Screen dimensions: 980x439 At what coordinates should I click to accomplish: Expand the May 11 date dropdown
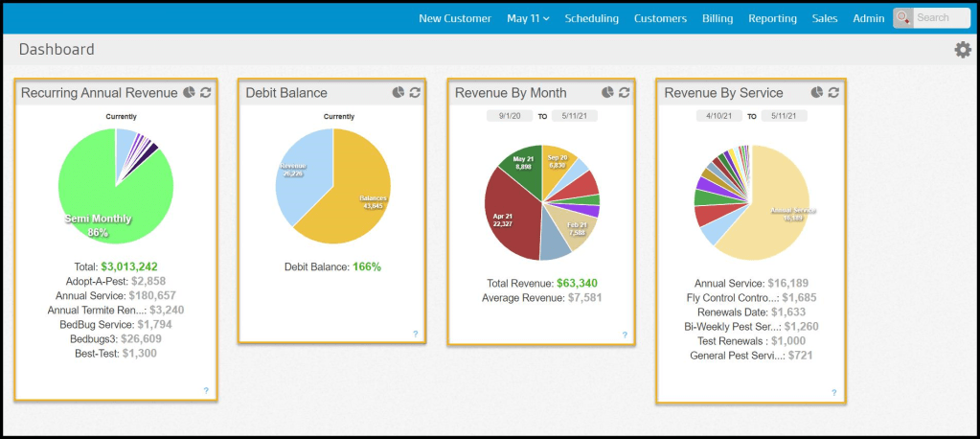(x=528, y=18)
